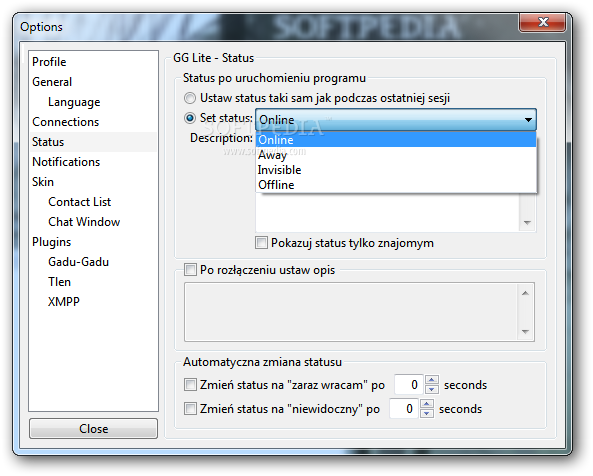Viewport: 593px width, 476px height.
Task: Open Contact List skin settings
Action: [x=79, y=202]
